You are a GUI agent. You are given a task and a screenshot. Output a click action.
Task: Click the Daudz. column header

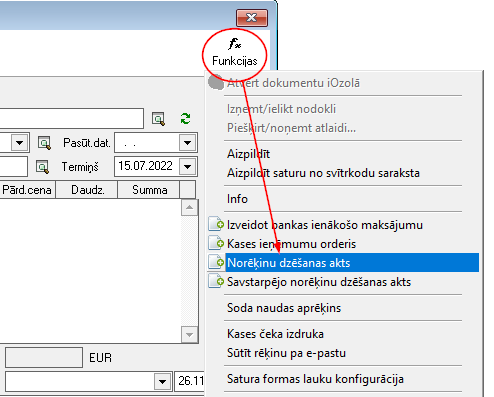(87, 190)
